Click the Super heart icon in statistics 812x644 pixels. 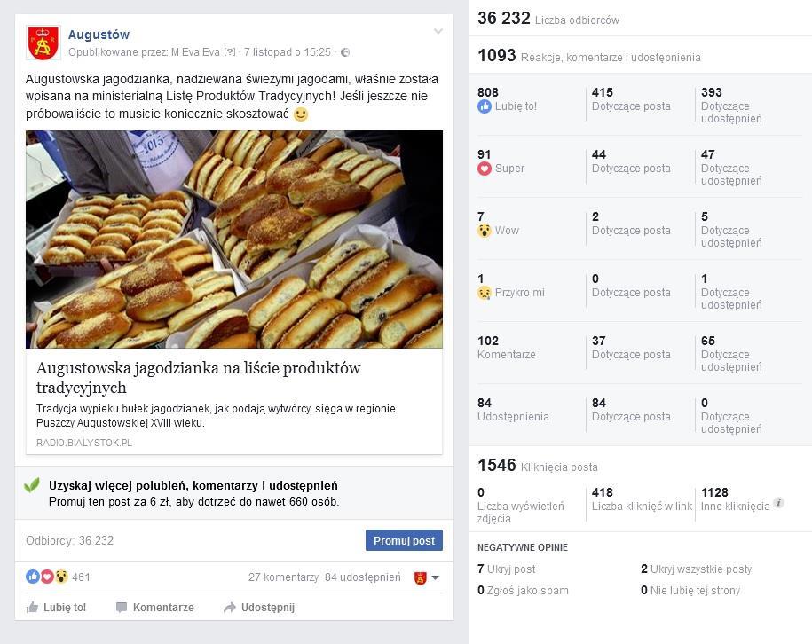pyautogui.click(x=485, y=169)
